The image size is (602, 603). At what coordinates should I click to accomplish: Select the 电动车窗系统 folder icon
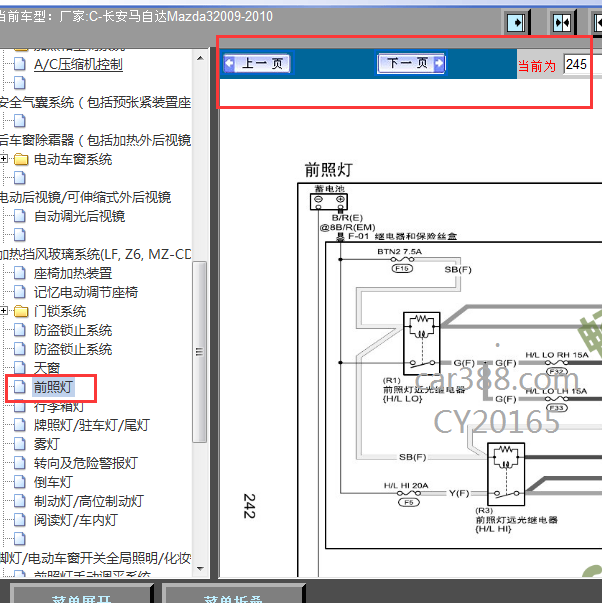(x=21, y=159)
